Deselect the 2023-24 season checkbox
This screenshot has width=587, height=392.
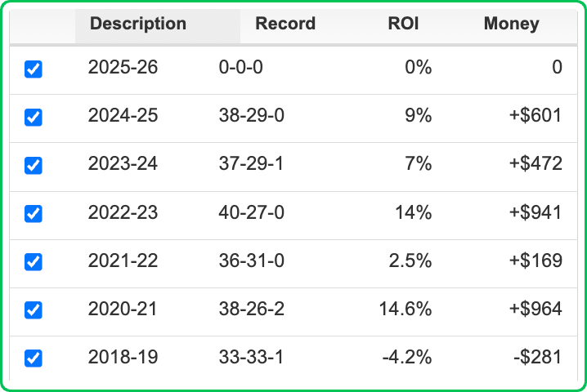click(34, 166)
